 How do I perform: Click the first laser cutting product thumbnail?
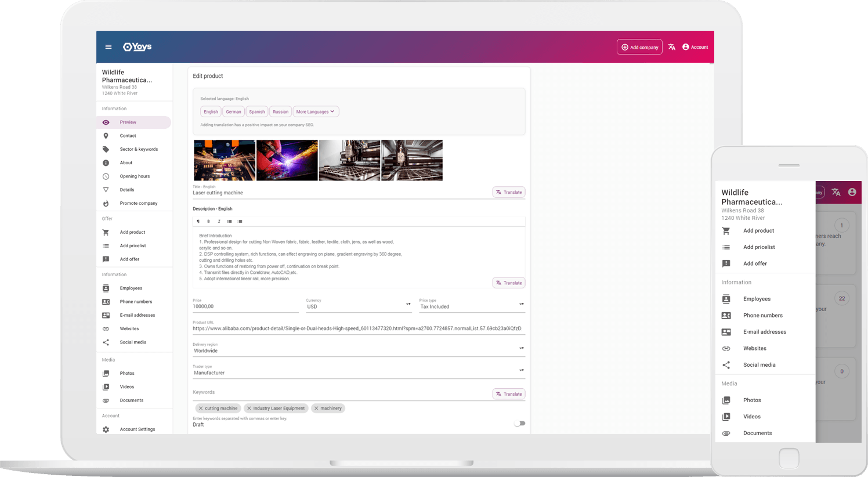point(225,160)
